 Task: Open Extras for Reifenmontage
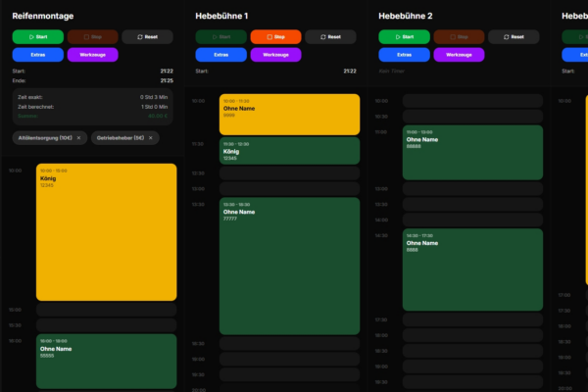pyautogui.click(x=38, y=55)
